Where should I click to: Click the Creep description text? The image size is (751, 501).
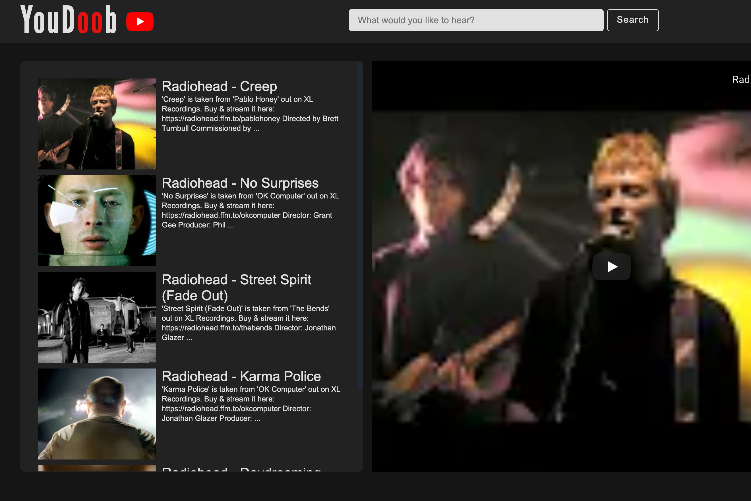pyautogui.click(x=250, y=114)
